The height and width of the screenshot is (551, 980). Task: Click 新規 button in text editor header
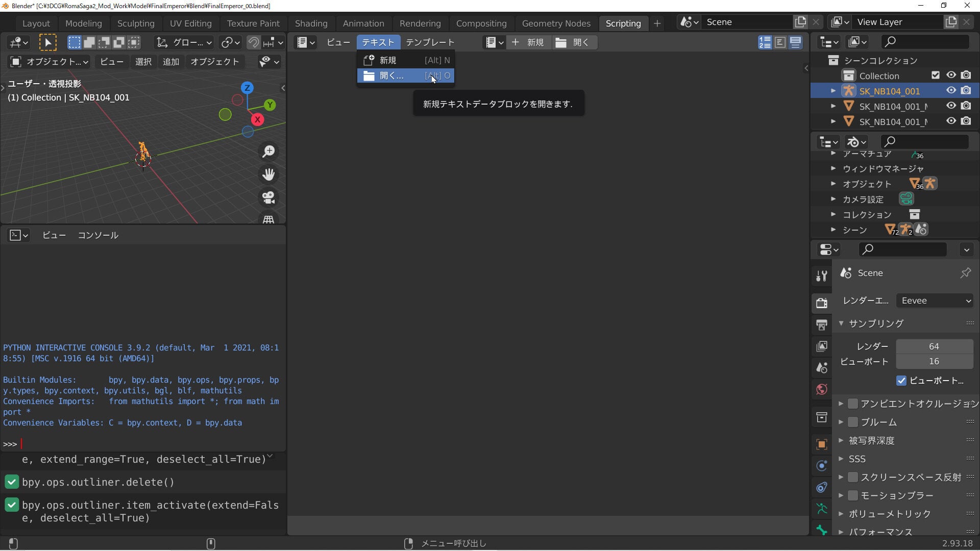[x=528, y=42]
